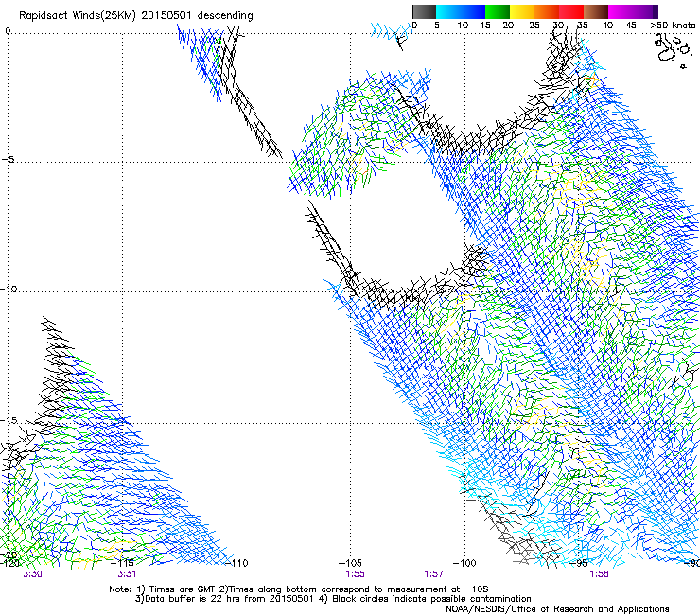Click the purple '1:58' swath time
Viewport: 700px width, 615px height.
[x=599, y=574]
